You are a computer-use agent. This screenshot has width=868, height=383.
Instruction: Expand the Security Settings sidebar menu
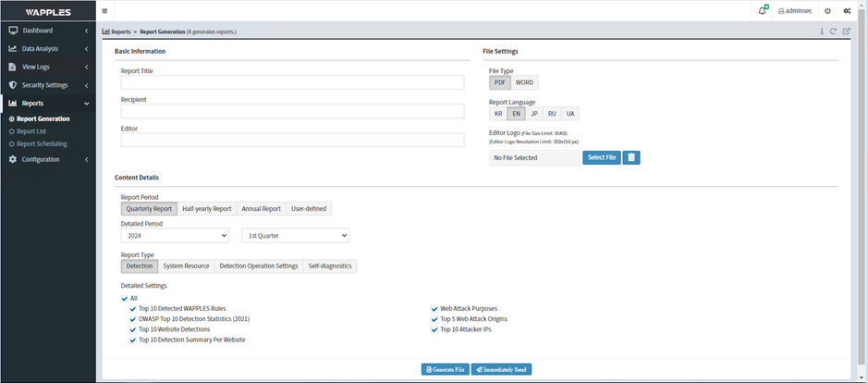point(48,85)
